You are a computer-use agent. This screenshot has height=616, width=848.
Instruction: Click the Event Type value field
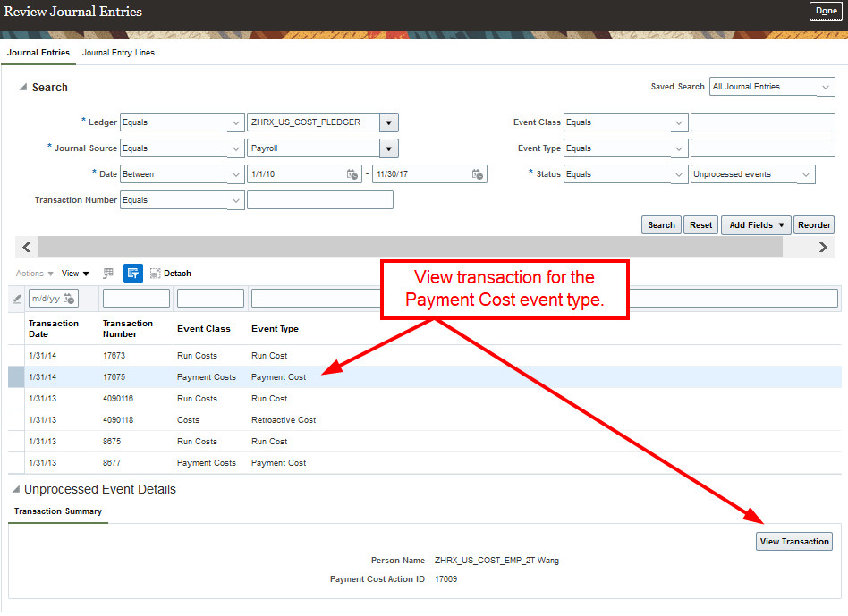coord(763,148)
